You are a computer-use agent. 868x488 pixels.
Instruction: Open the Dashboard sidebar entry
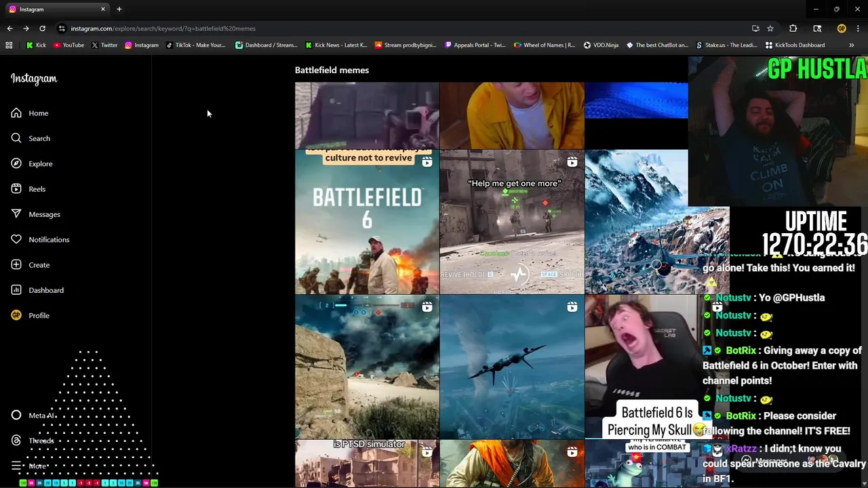point(37,290)
